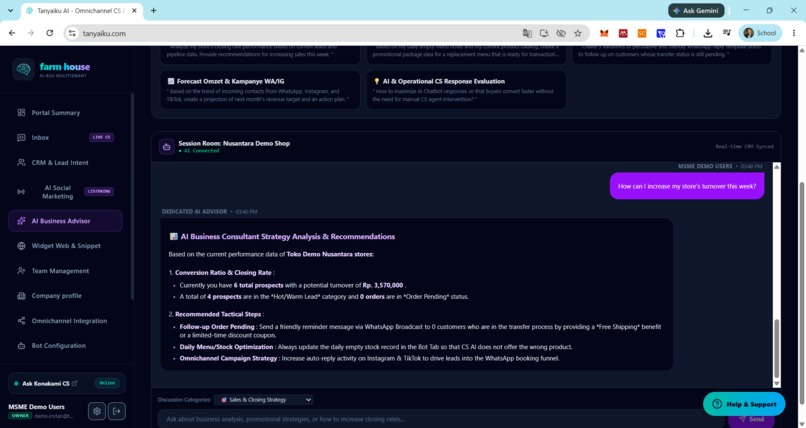Screen dimensions: 806x428
Task: Click the LIVE CS badge
Action: pos(101,137)
